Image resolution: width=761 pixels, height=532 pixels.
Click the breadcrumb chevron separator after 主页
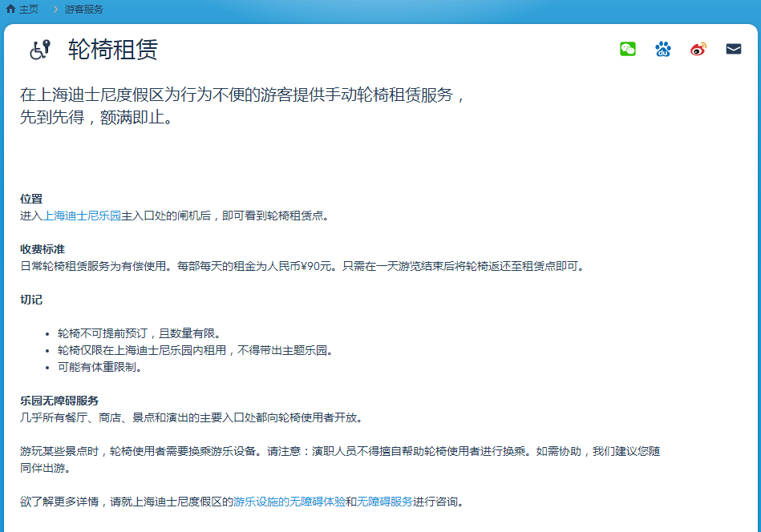55,10
